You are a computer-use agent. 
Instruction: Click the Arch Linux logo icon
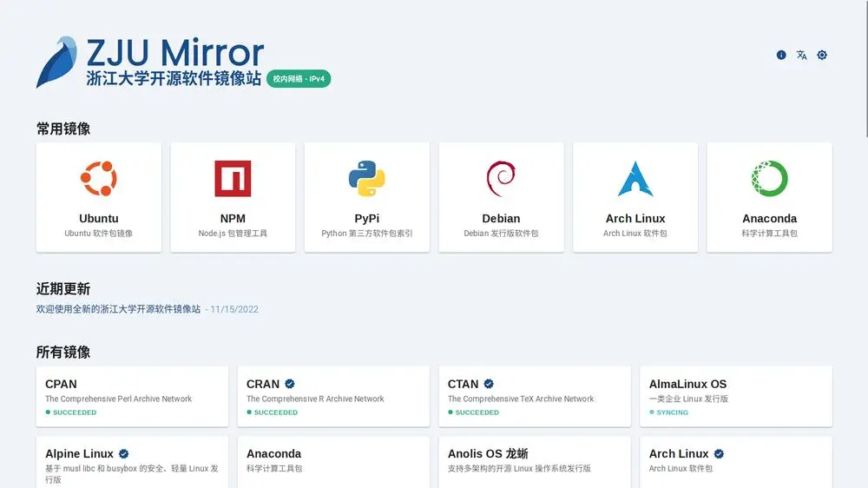[x=635, y=179]
